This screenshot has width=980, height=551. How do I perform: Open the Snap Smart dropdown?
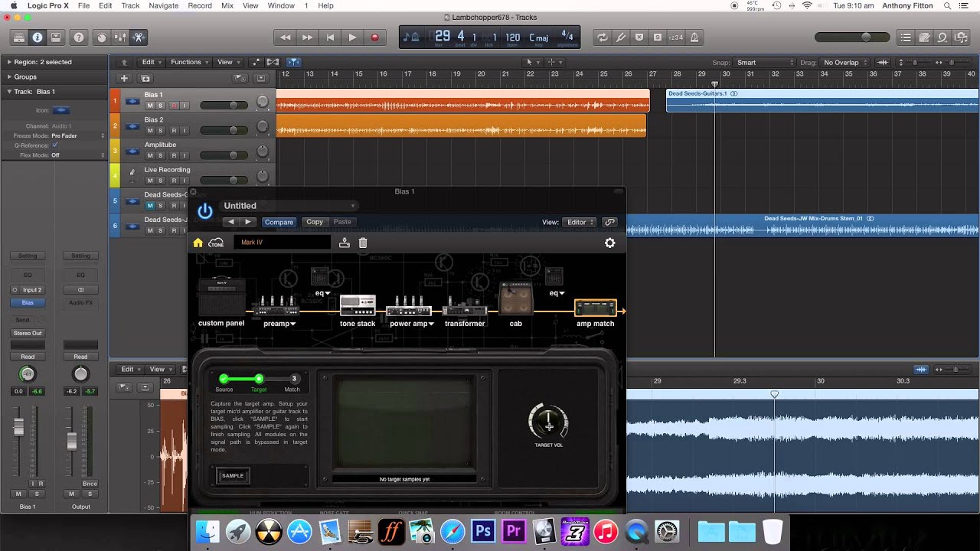coord(765,63)
